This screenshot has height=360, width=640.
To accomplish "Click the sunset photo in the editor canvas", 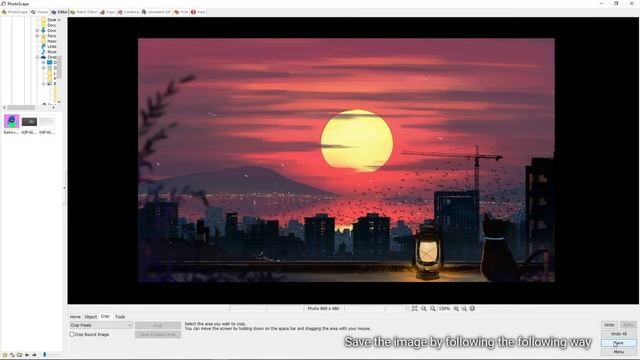I will click(346, 160).
